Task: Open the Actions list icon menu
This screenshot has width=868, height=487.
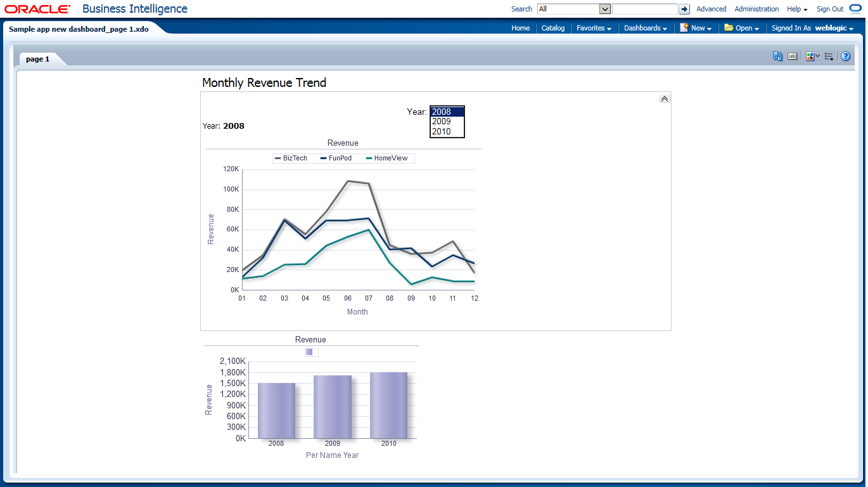Action: click(829, 56)
